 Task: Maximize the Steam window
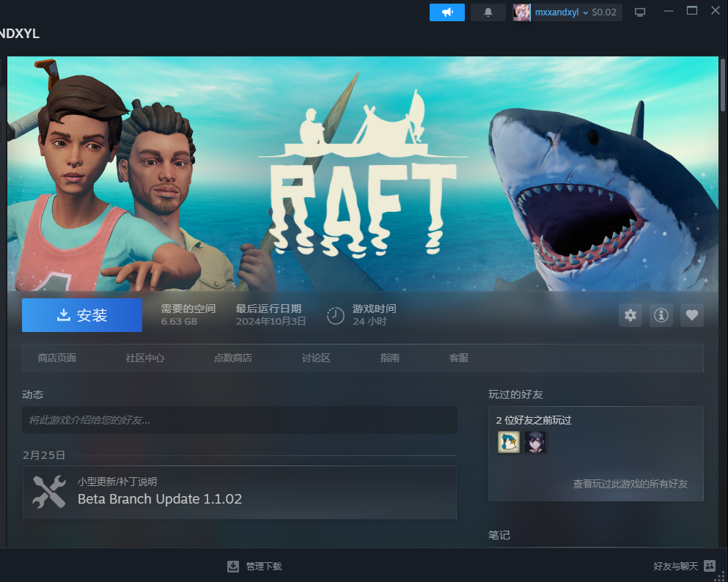pos(692,11)
